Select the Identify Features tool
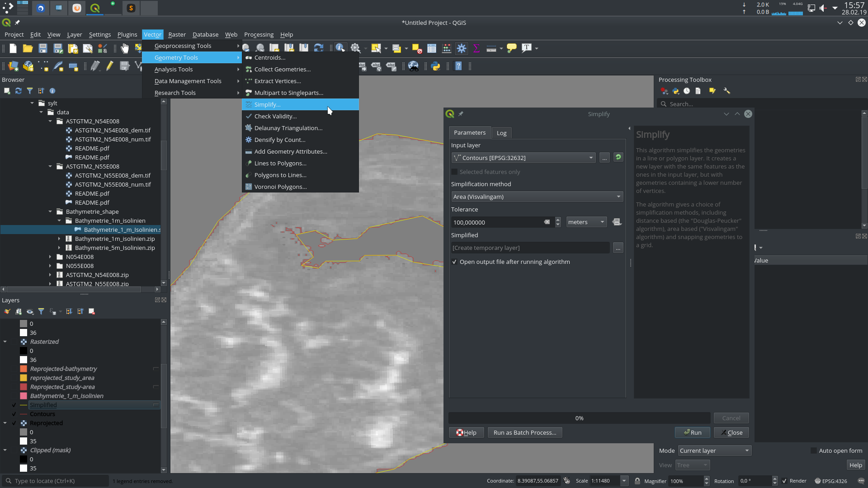The height and width of the screenshot is (488, 868). point(340,48)
